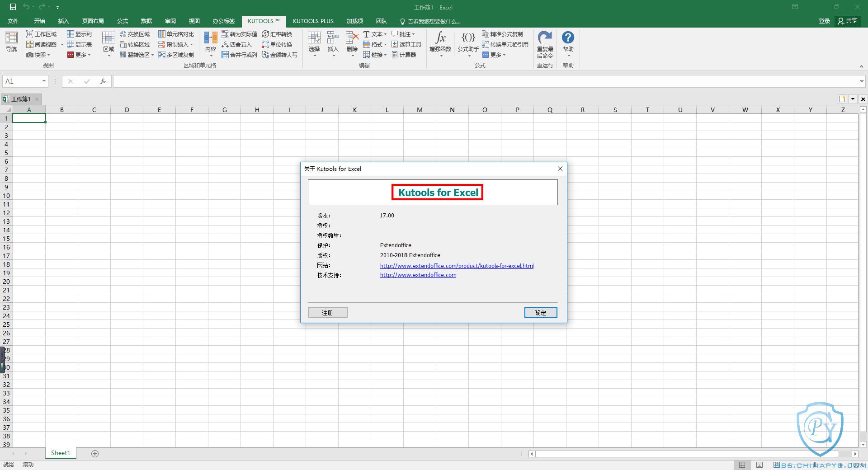This screenshot has height=470, width=868.
Task: Collapse the ribbon with the up chevron
Action: pos(861,66)
